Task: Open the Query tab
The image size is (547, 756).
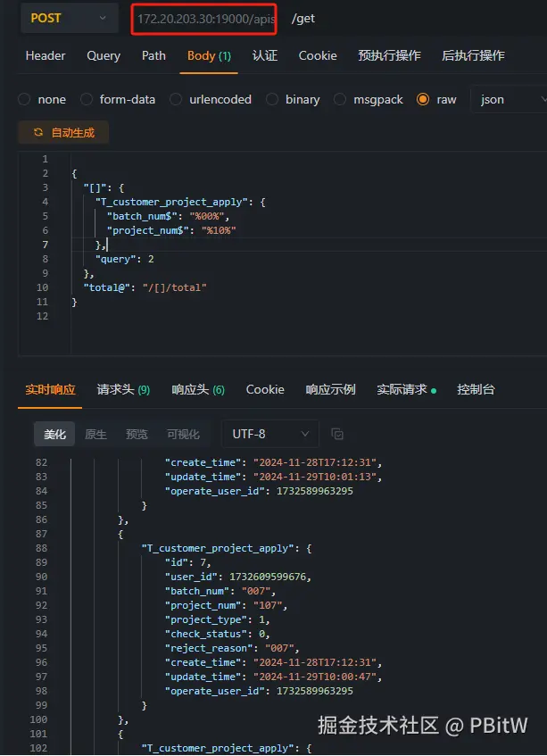Action: click(x=104, y=56)
